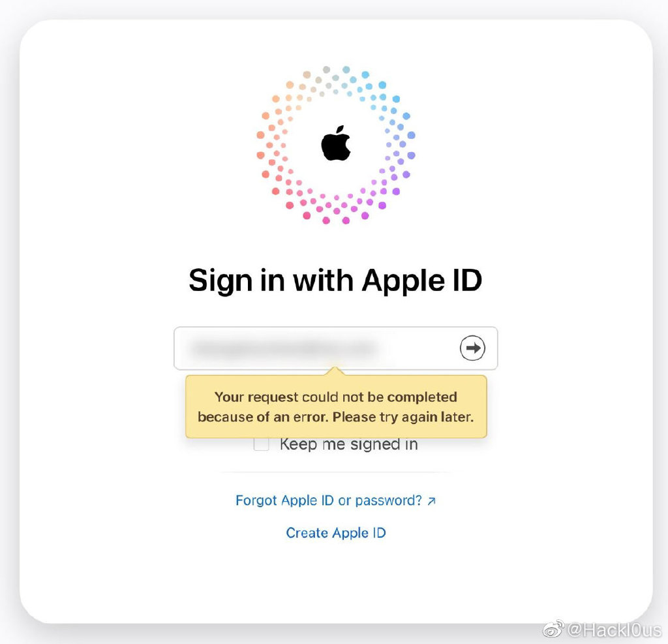The image size is (668, 644).
Task: Focus the Apple ID input field
Action: [336, 348]
